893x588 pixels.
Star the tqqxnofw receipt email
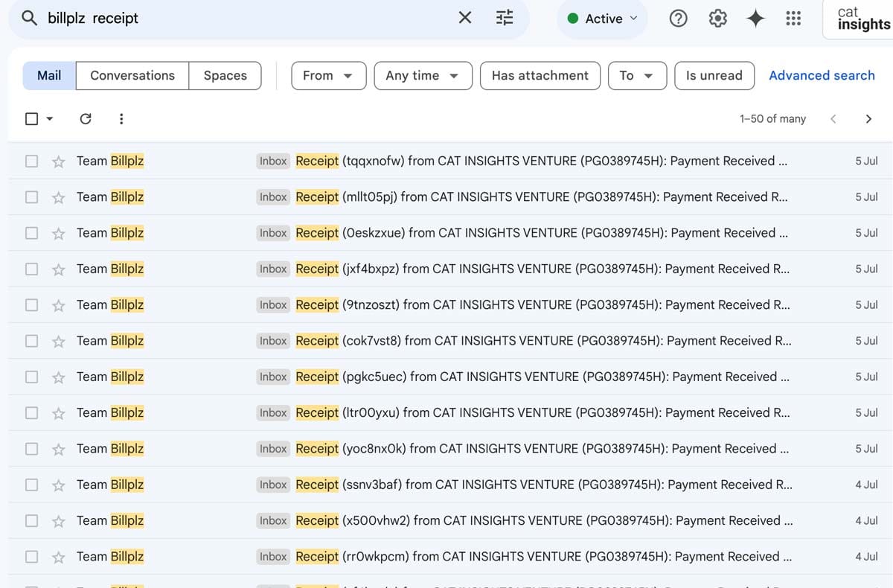[59, 162]
